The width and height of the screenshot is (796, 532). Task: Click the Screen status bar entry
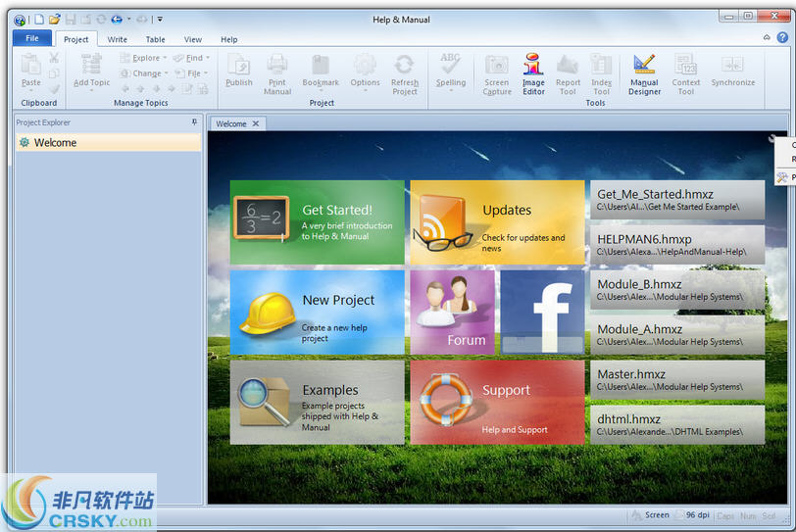point(651,515)
